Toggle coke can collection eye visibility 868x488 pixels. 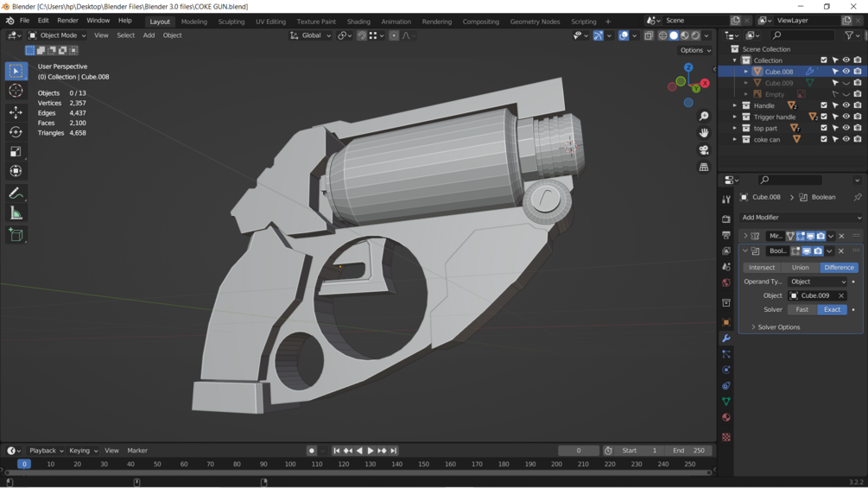846,139
